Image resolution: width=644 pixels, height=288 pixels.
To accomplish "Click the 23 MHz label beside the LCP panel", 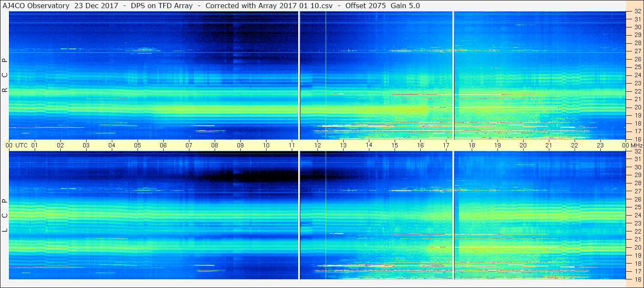I will (x=638, y=223).
